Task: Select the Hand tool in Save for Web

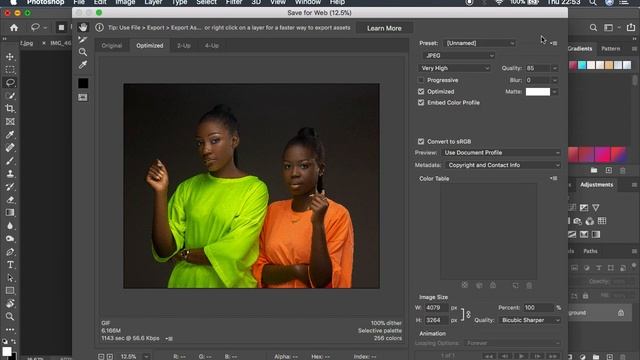Action: tap(83, 27)
